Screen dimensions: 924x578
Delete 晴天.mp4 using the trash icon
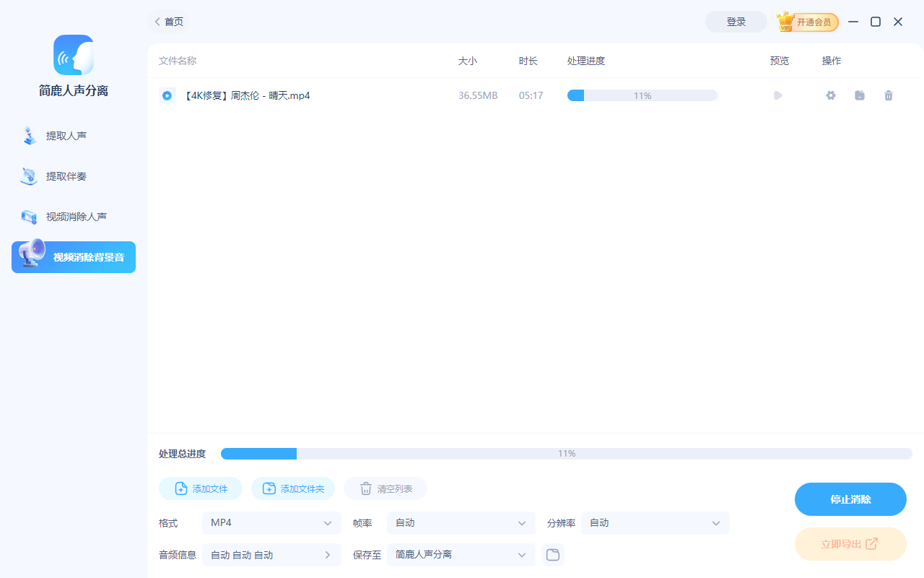pyautogui.click(x=889, y=95)
